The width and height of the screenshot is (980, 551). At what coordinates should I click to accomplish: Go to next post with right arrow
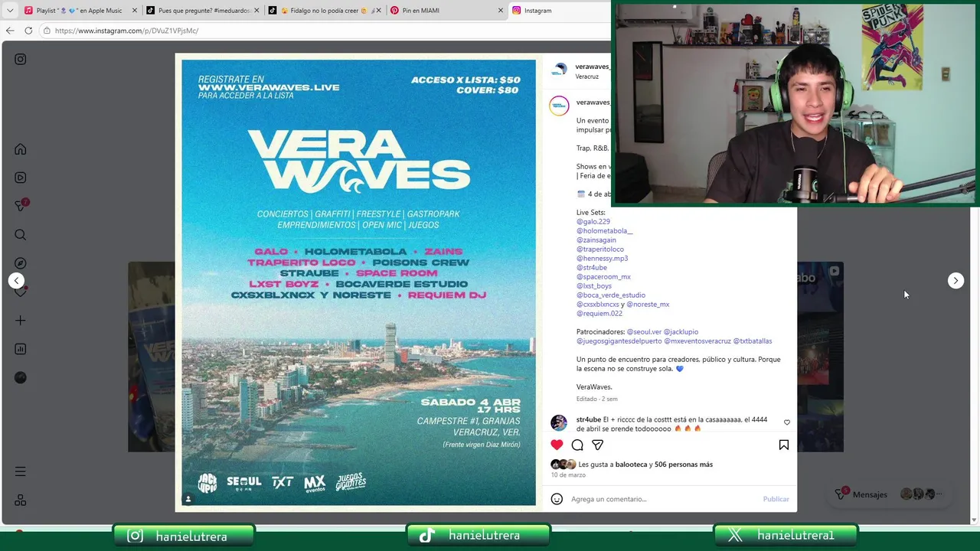955,281
